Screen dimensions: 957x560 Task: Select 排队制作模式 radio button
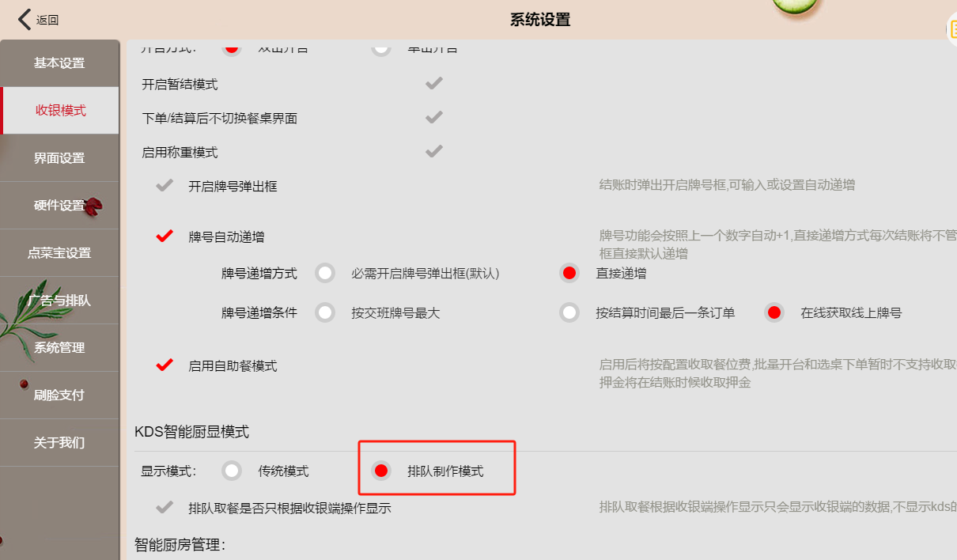click(381, 471)
